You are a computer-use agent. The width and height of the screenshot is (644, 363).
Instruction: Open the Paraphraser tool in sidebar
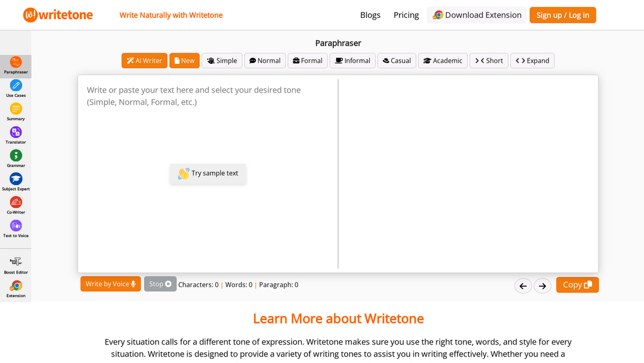pyautogui.click(x=16, y=63)
